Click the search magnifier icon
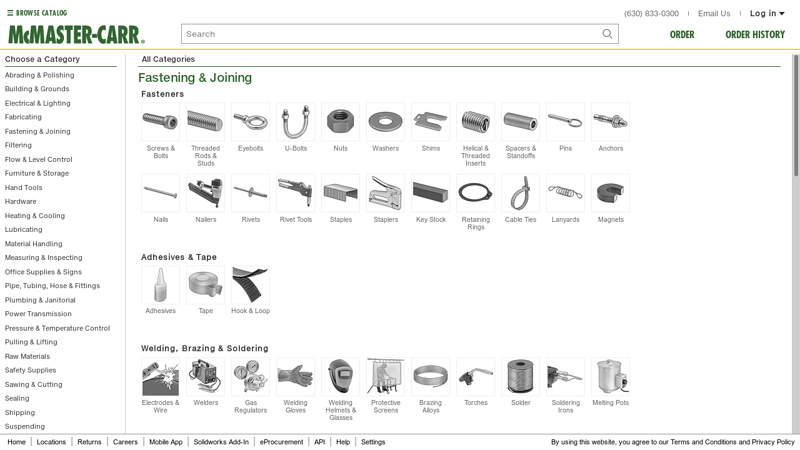 pos(607,34)
